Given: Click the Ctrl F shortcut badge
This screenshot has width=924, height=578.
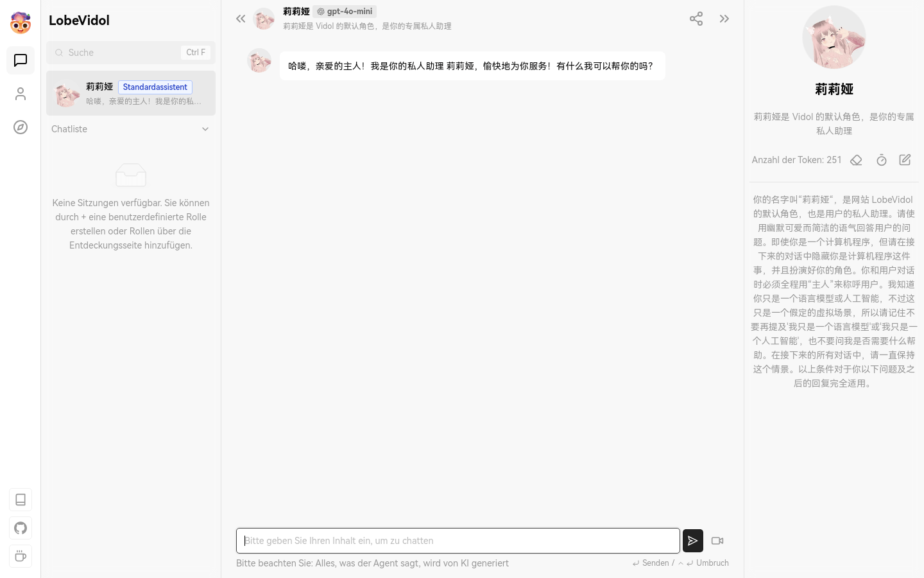Looking at the screenshot, I should pos(196,53).
